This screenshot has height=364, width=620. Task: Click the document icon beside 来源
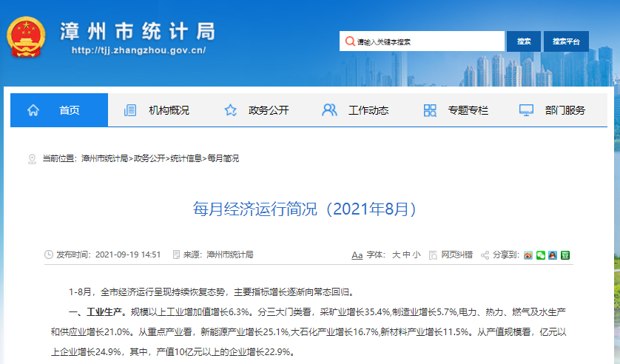[x=176, y=255]
